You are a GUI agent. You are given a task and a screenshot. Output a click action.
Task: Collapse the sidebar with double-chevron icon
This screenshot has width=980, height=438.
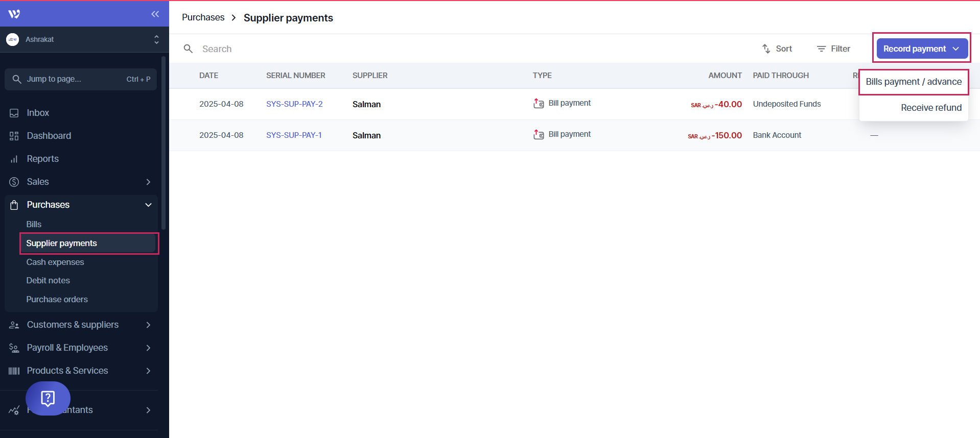pos(155,14)
